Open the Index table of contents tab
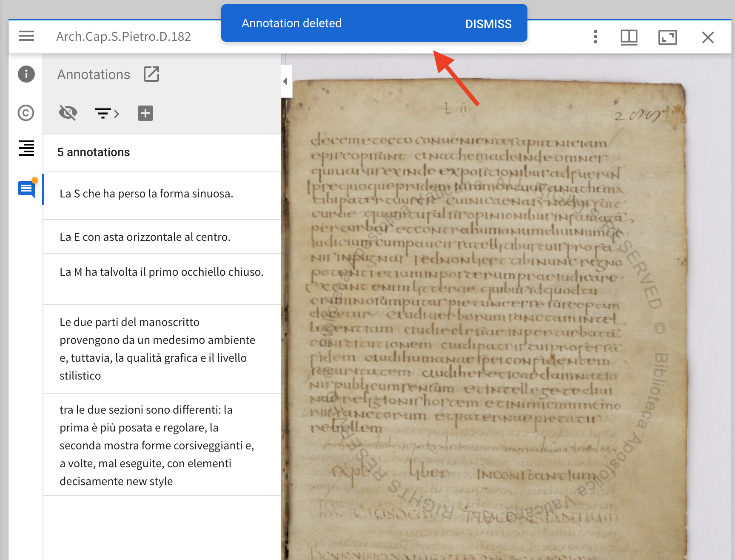The width and height of the screenshot is (735, 560). 26,148
